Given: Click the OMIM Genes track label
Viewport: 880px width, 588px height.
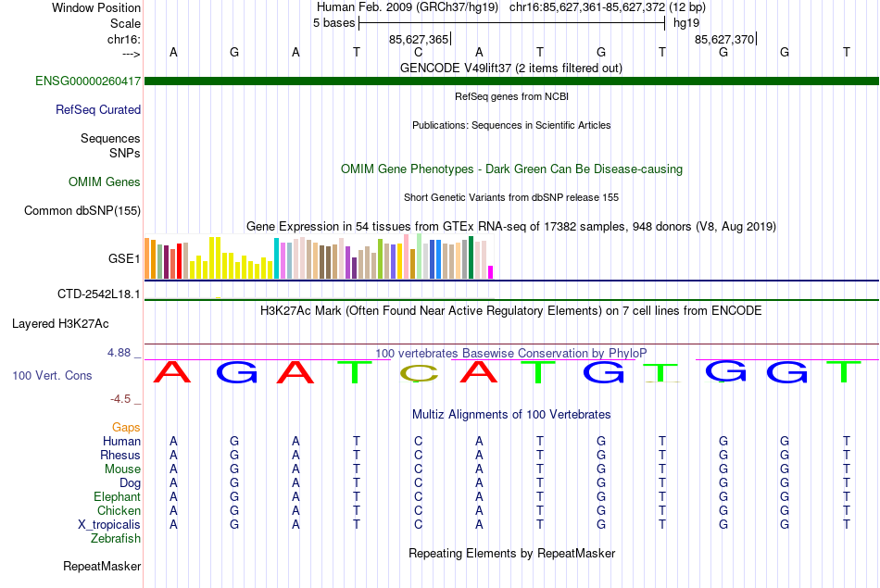Looking at the screenshot, I should click(x=105, y=181).
